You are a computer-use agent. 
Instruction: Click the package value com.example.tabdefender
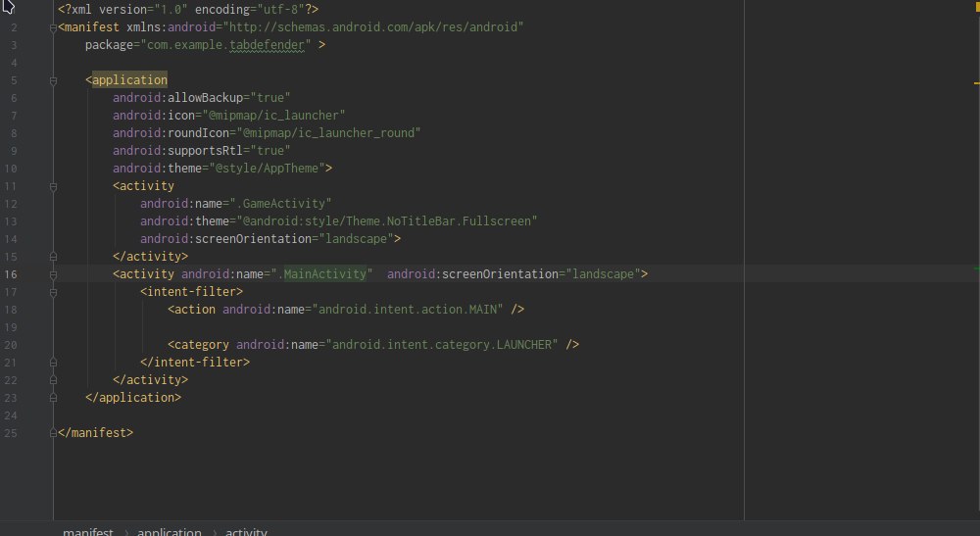coord(225,45)
